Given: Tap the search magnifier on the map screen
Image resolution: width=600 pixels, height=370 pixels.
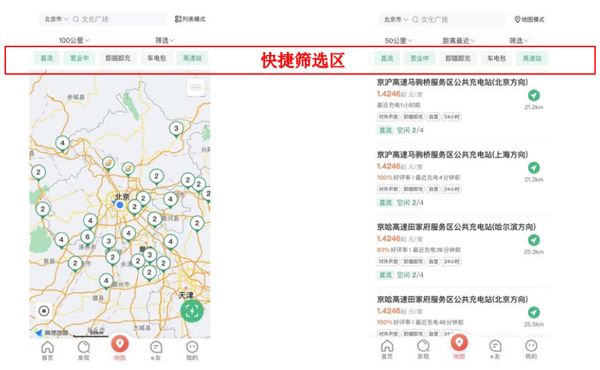Looking at the screenshot, I should tap(76, 19).
